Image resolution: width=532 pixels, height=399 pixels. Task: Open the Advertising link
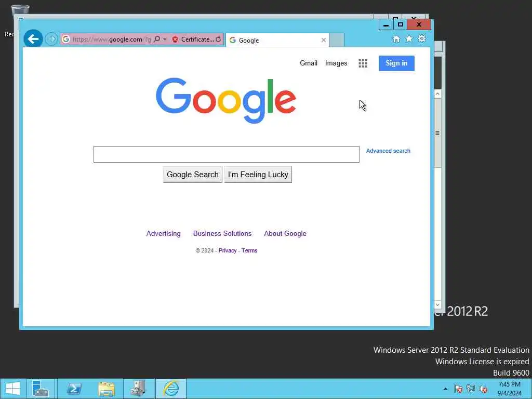pos(163,233)
